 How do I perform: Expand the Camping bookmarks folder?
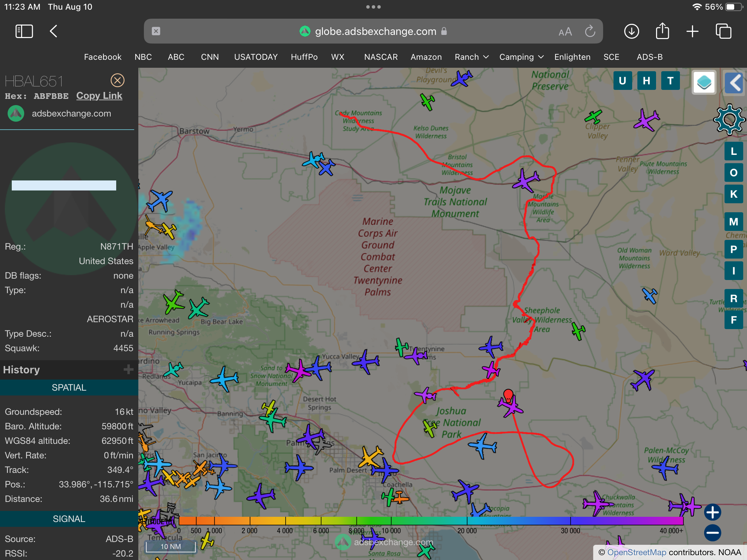(521, 57)
